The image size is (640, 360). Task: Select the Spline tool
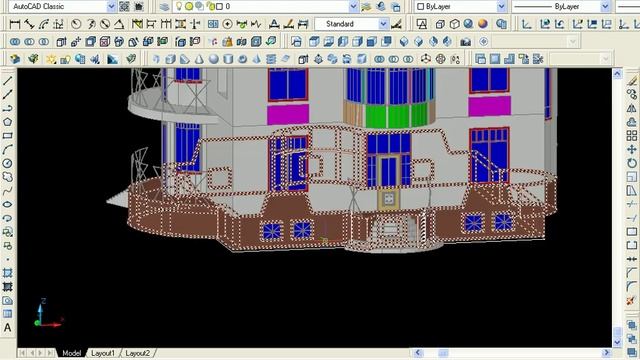tap(7, 191)
